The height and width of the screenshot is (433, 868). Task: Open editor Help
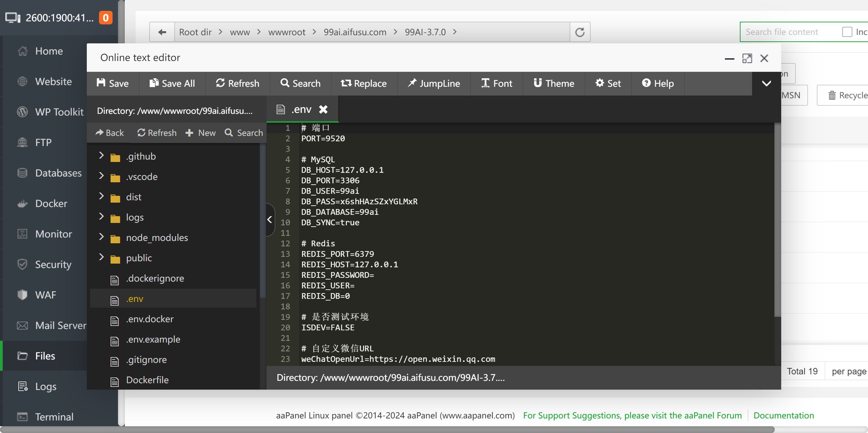point(658,83)
